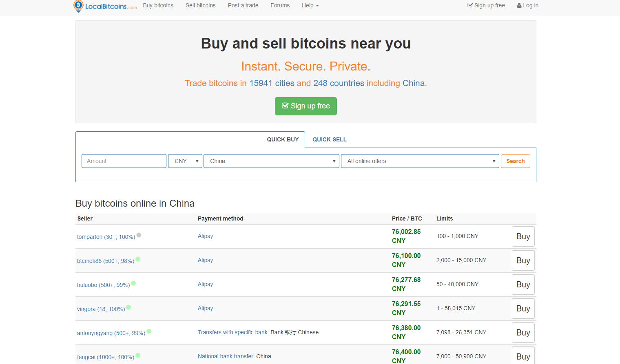
Task: Click the Price / BTC column header
Action: coord(407,218)
